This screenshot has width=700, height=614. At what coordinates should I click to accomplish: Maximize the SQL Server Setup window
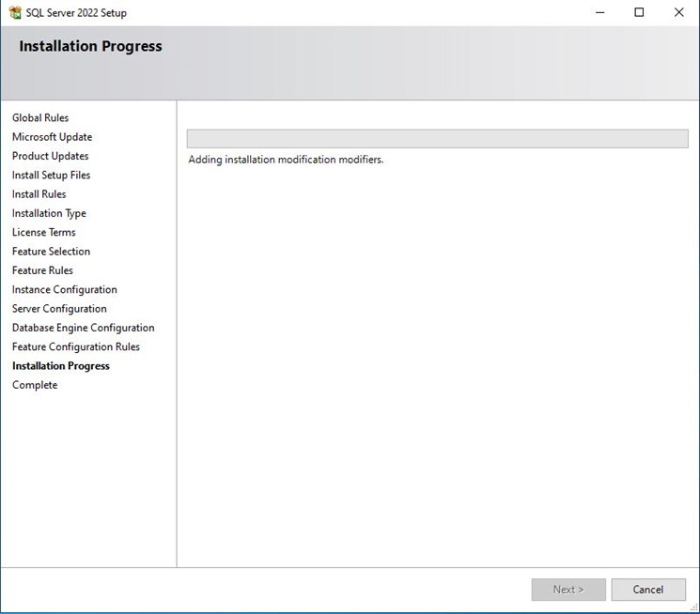639,12
